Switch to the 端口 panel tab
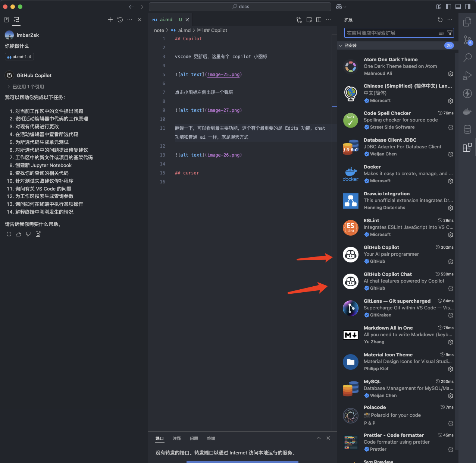476x463 pixels. [x=160, y=438]
